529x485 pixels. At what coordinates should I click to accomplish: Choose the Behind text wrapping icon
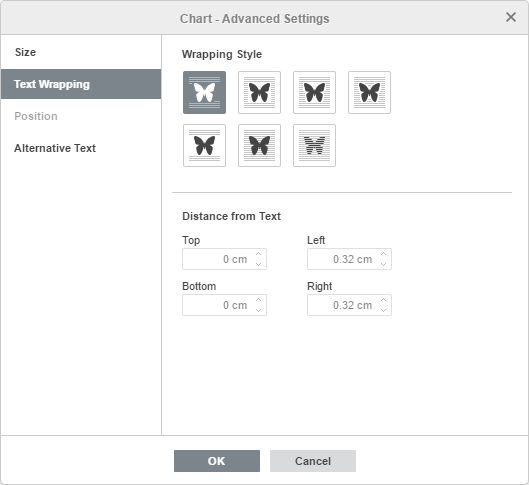tap(314, 145)
